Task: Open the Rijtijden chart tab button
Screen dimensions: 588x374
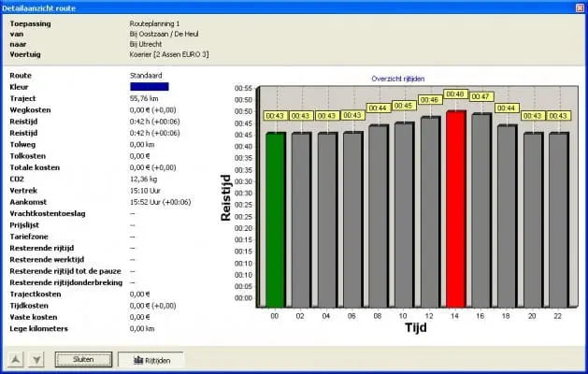Action: coord(150,359)
